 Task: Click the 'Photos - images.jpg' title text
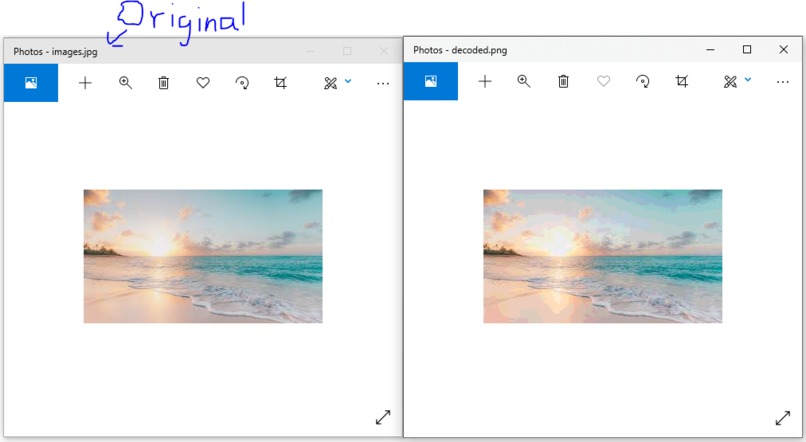point(55,52)
